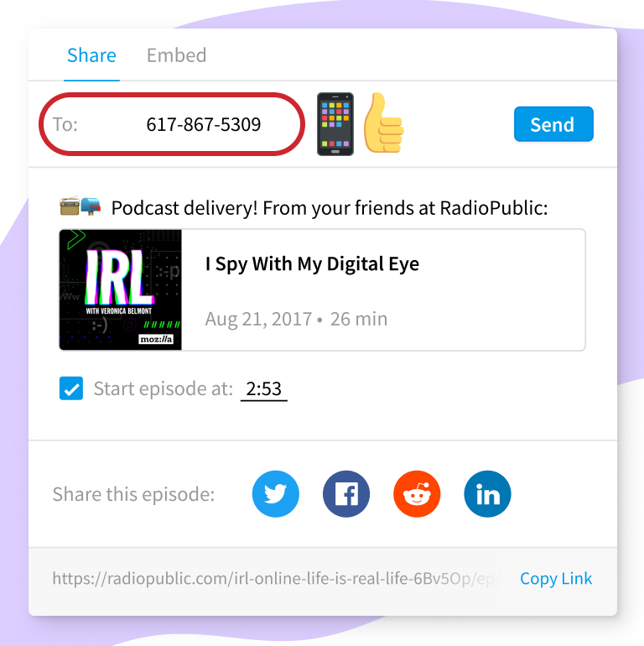Click the phone number To field
This screenshot has width=644, height=646.
click(x=172, y=124)
